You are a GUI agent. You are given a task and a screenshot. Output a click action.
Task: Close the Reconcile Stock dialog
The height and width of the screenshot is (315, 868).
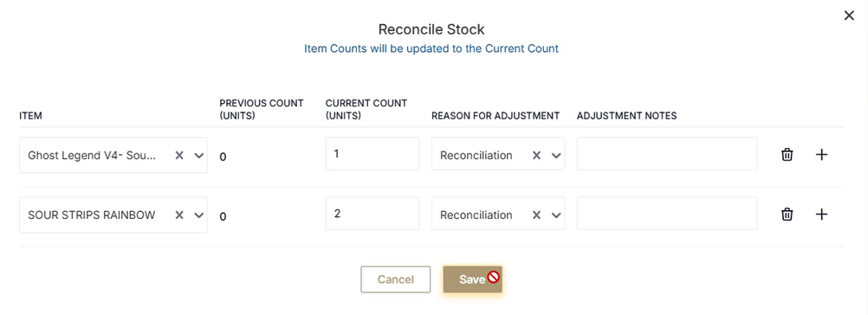[849, 16]
